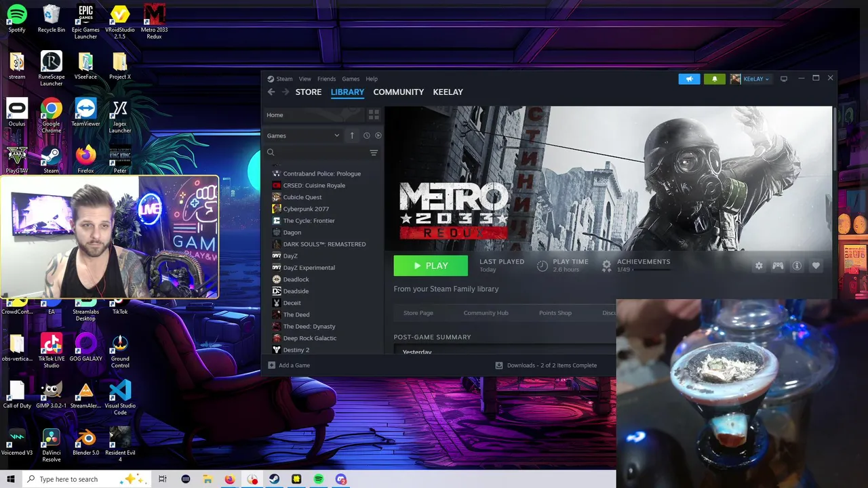Screen dimensions: 868x488
Task: Open the Help menu
Action: coord(372,79)
